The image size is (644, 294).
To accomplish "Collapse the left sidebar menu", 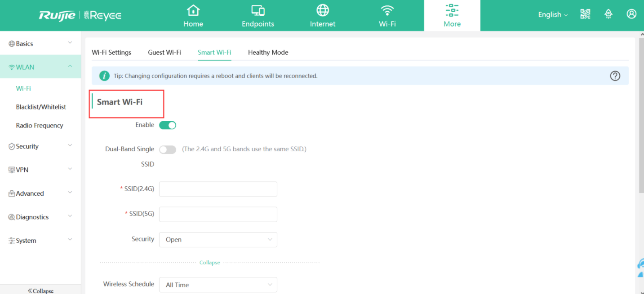I will click(40, 290).
